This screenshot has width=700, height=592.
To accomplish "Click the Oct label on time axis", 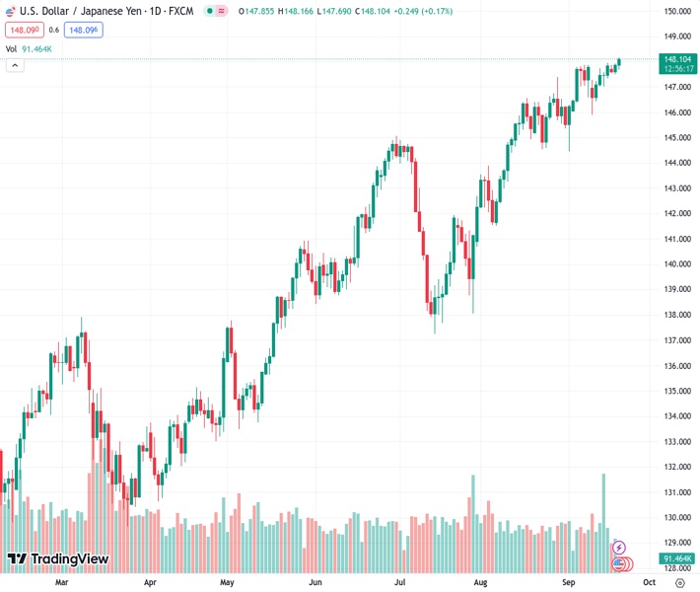I will 648,583.
